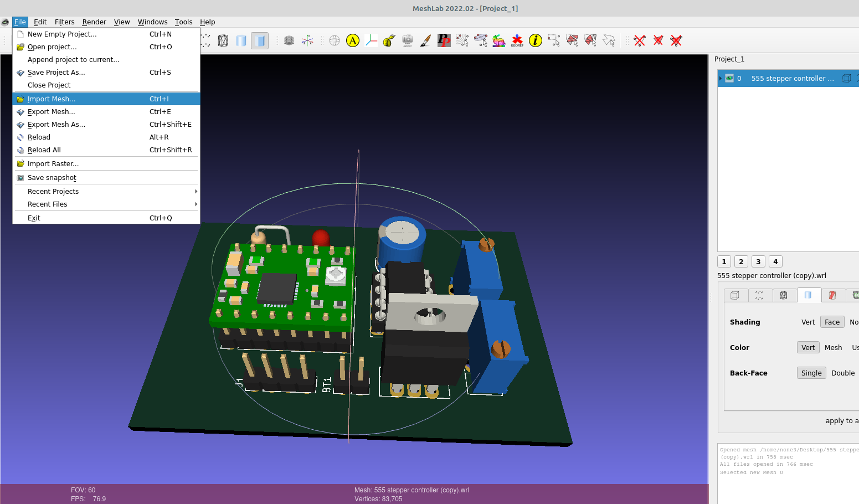Click the yellow A text labels icon
This screenshot has width=859, height=504.
(353, 40)
